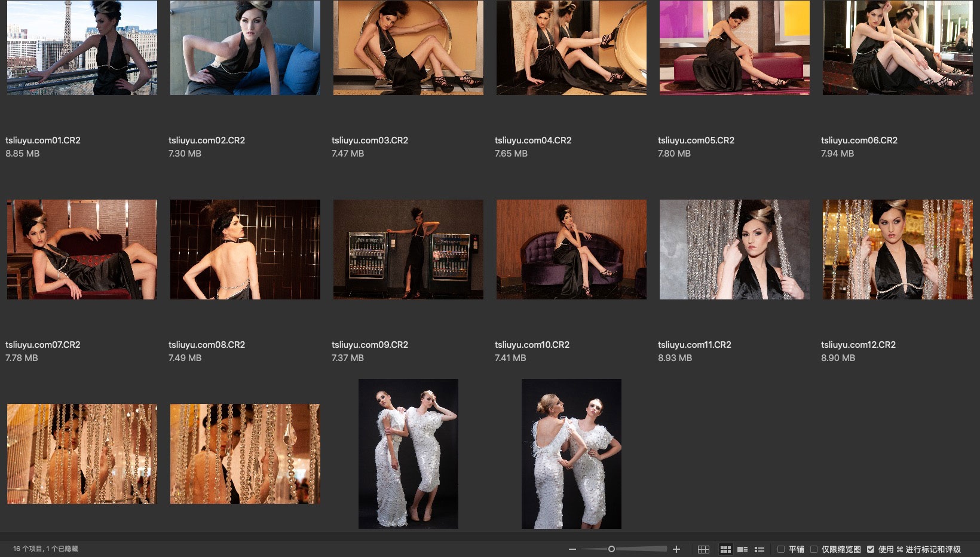Uncheck 使用 ⌘ 进行标记和评级 checkbox
The image size is (980, 557).
pyautogui.click(x=871, y=549)
